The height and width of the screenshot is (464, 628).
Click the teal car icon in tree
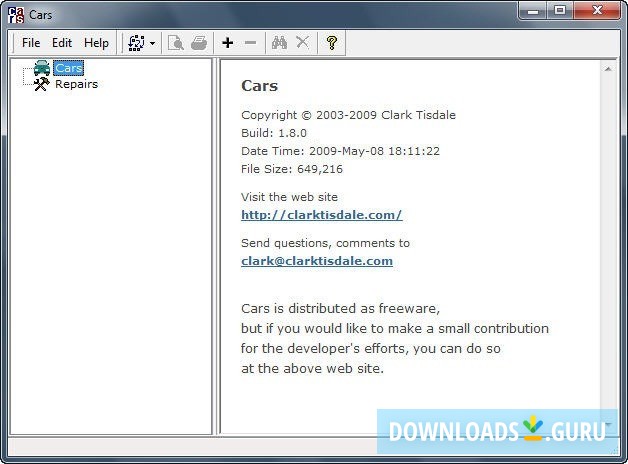coord(42,68)
